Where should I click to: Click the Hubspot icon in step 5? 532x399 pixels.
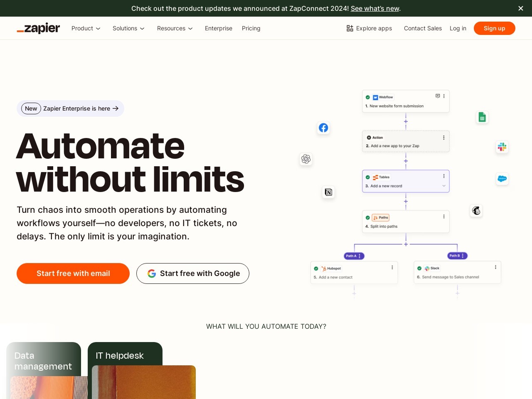[x=324, y=268]
